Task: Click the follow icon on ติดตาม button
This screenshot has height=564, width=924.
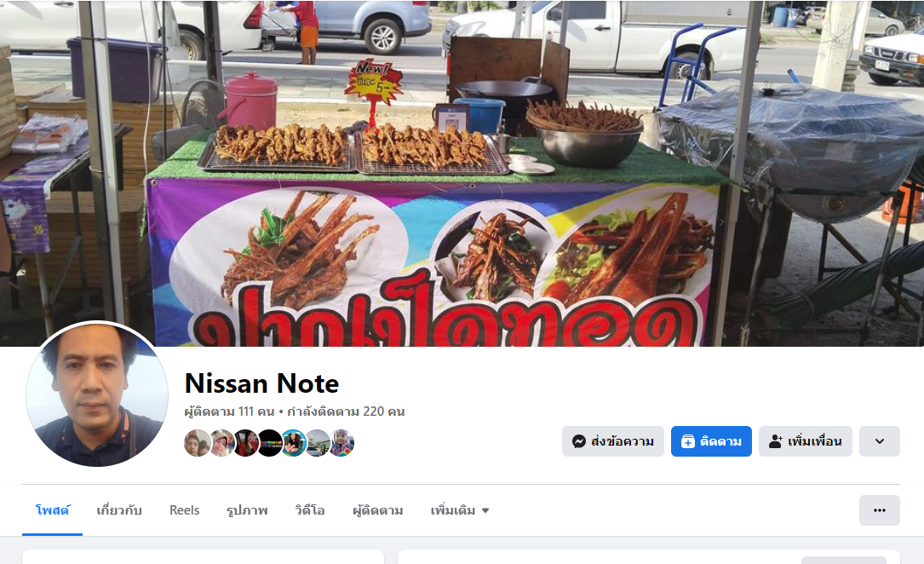Action: pos(687,441)
